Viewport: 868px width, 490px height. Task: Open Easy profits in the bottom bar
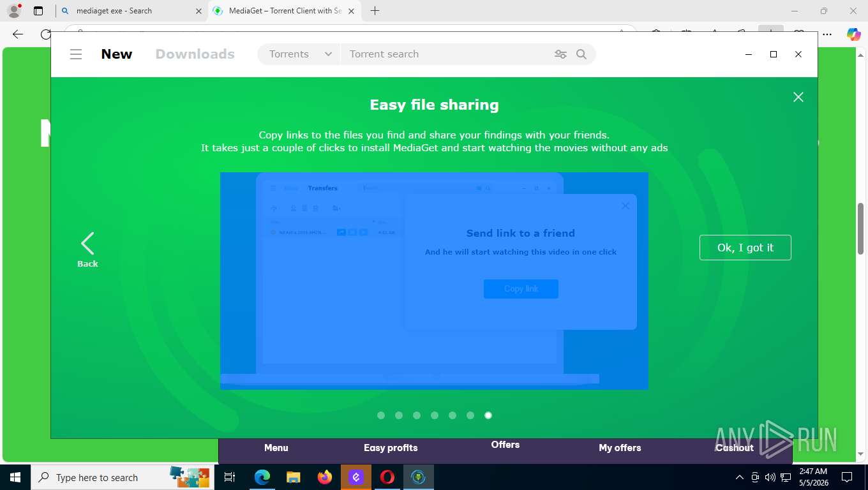pos(391,448)
